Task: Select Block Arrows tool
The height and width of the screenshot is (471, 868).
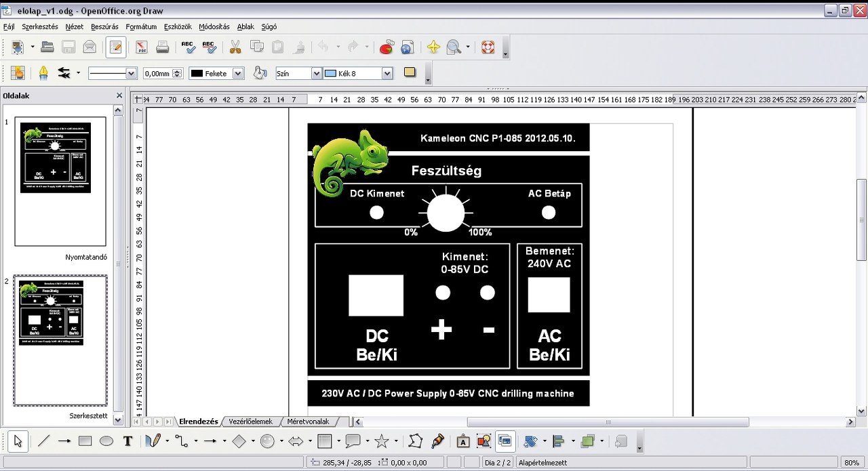Action: tap(296, 441)
